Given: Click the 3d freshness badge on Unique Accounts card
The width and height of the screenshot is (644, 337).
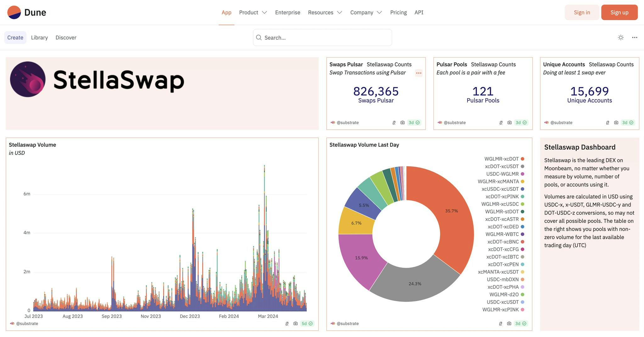Looking at the screenshot, I should point(628,123).
